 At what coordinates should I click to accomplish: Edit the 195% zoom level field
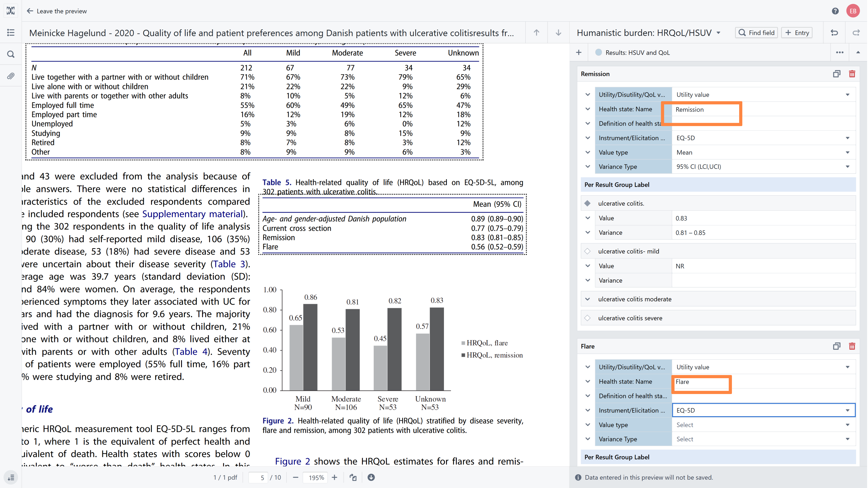pyautogui.click(x=315, y=478)
